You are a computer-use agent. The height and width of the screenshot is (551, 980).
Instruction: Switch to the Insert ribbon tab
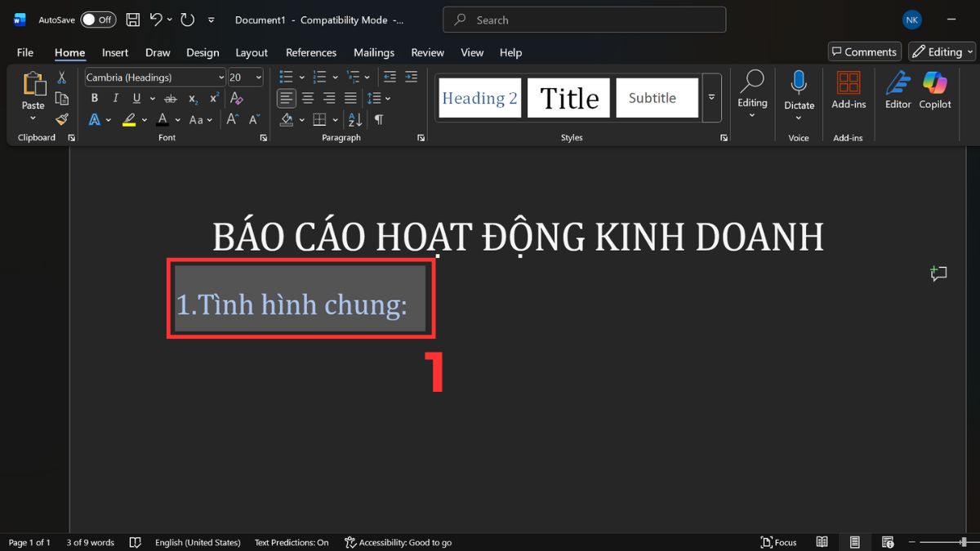[114, 51]
